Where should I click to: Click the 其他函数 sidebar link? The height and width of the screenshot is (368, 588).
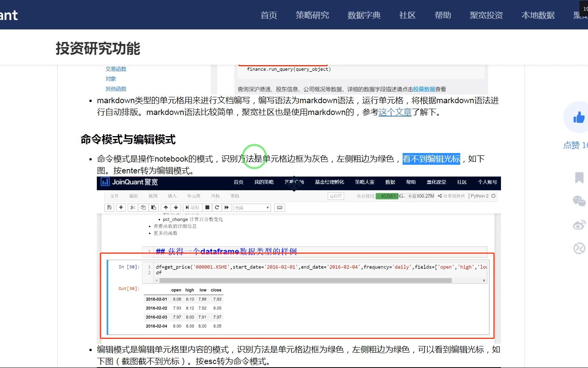[116, 89]
